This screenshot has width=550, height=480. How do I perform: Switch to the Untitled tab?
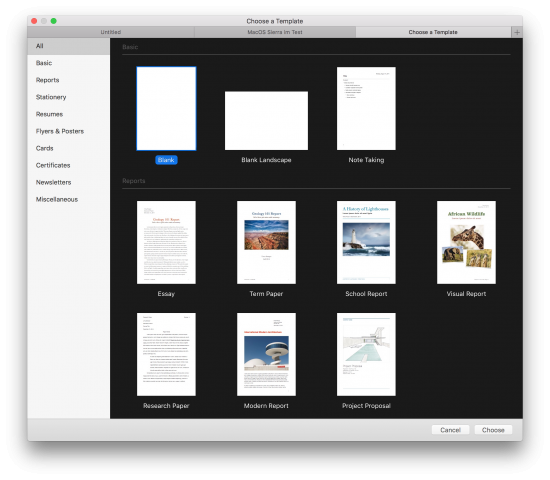pyautogui.click(x=111, y=32)
